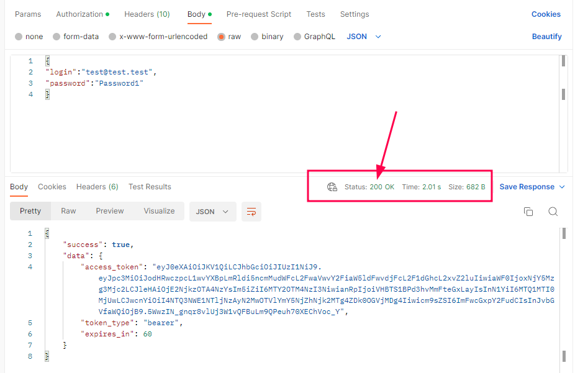Open the response Body tab

pos(19,187)
